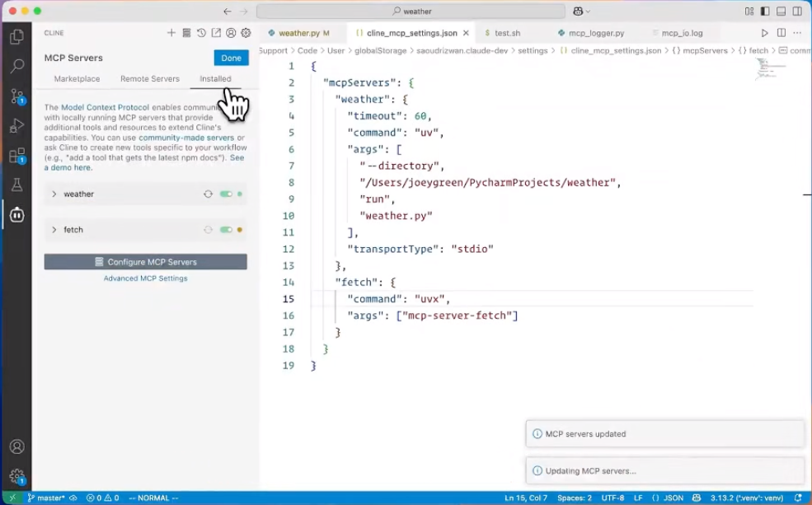Click Copilot status icon in status bar
The height and width of the screenshot is (505, 812).
pos(697,498)
